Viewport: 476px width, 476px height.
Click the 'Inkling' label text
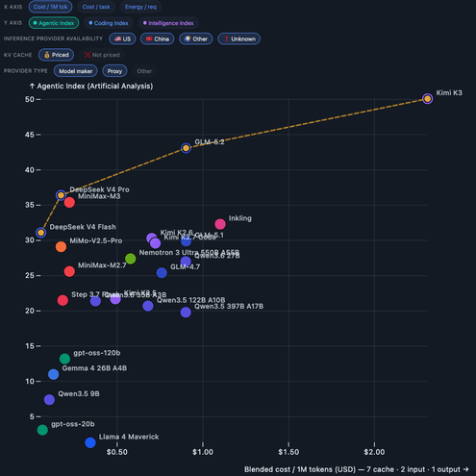[x=240, y=218]
